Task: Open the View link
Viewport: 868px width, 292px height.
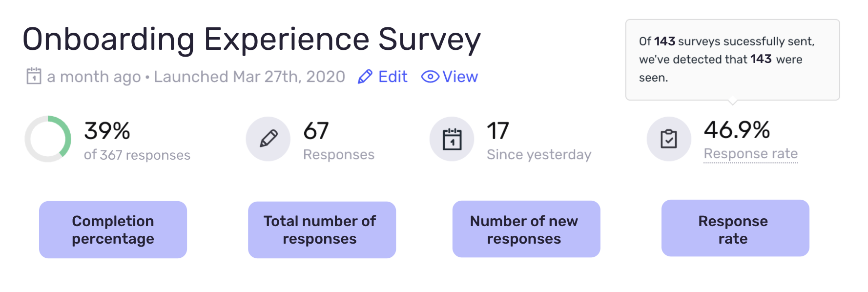Action: click(x=460, y=77)
